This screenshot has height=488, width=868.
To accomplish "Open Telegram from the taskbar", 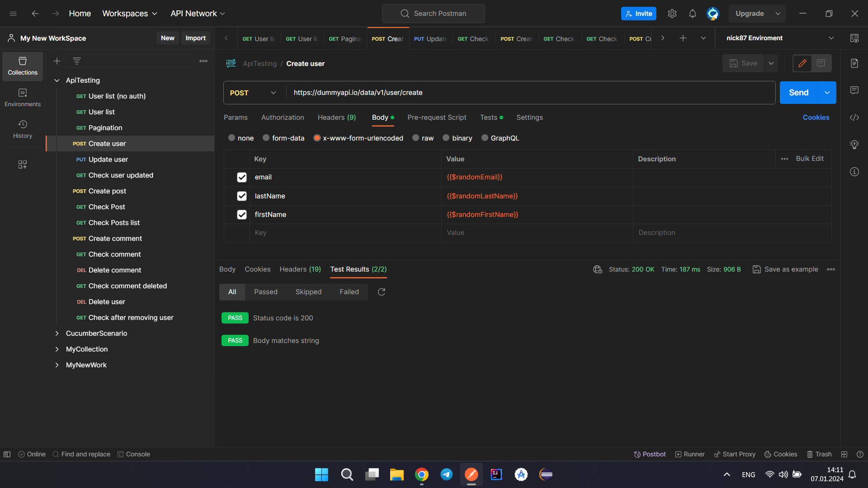I will pyautogui.click(x=447, y=474).
